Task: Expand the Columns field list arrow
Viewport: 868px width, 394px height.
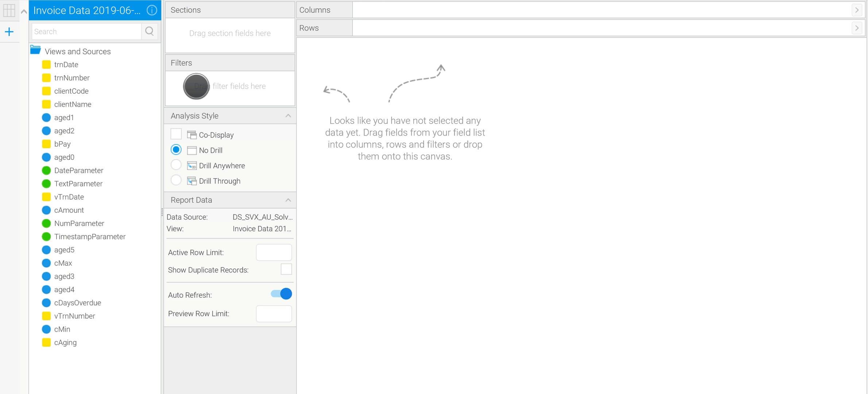Action: 857,10
